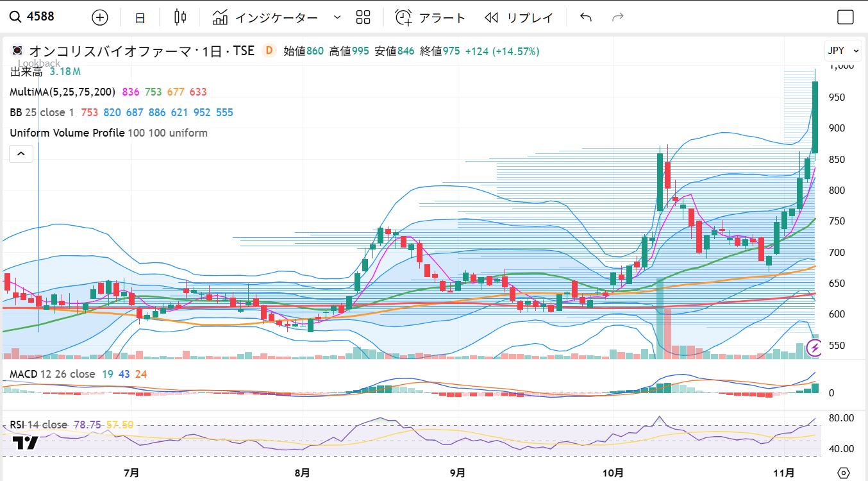This screenshot has height=481, width=868.
Task: Start the リプレイ bar replay
Action: [x=519, y=17]
